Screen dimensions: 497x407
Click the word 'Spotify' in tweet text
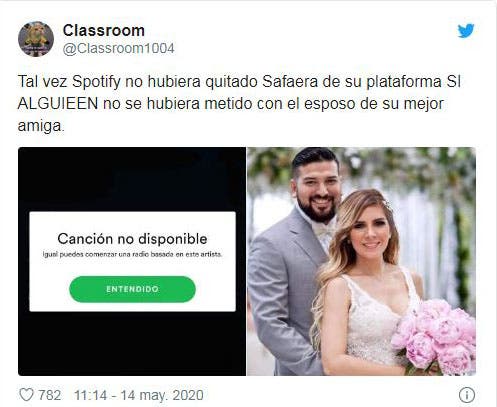pos(96,82)
